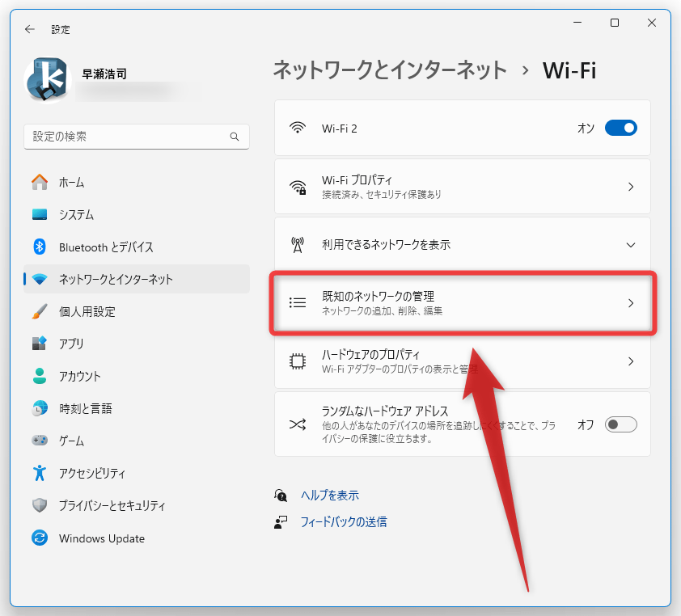Click the shuffle icon for ランダムなハードウェア アドレス
The image size is (681, 616).
click(298, 424)
